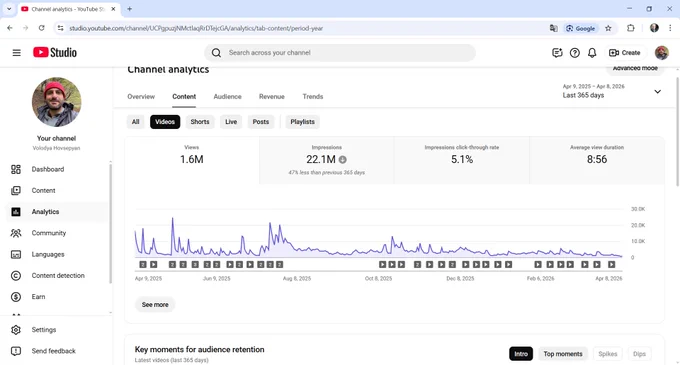Click the sidebar navigation scrollbar

tap(110, 223)
